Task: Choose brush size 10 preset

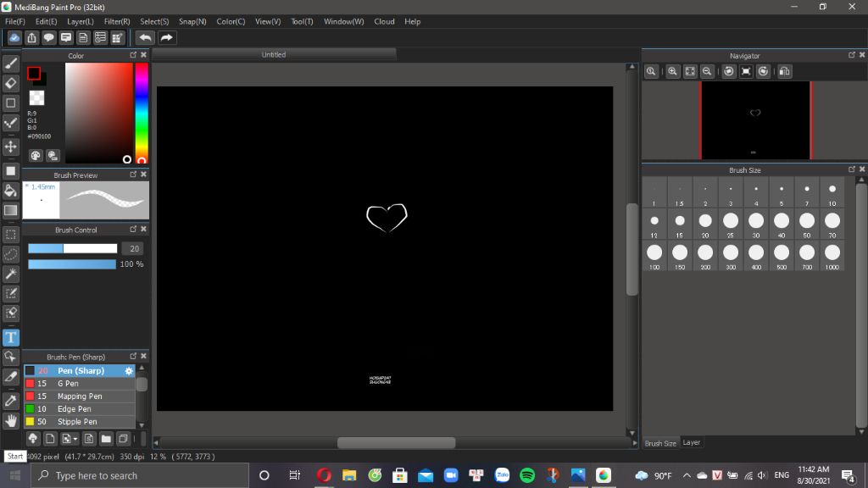Action: tap(832, 193)
